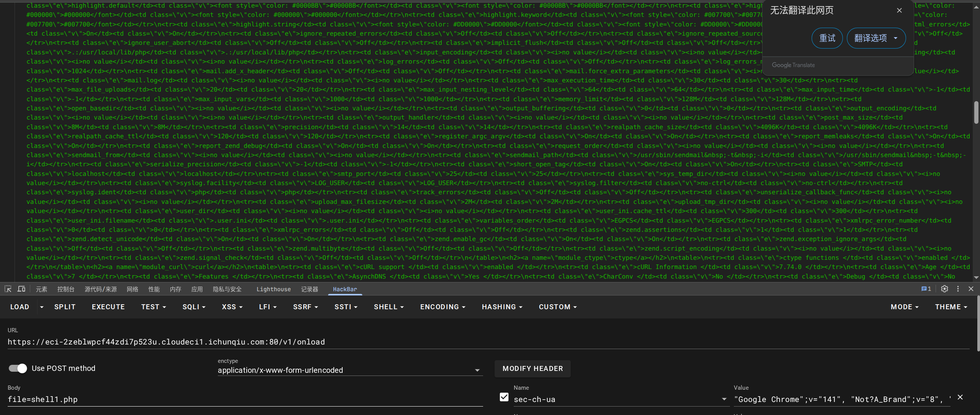Open DevTools settings gear
Viewport: 980px width, 415px height.
(x=944, y=289)
